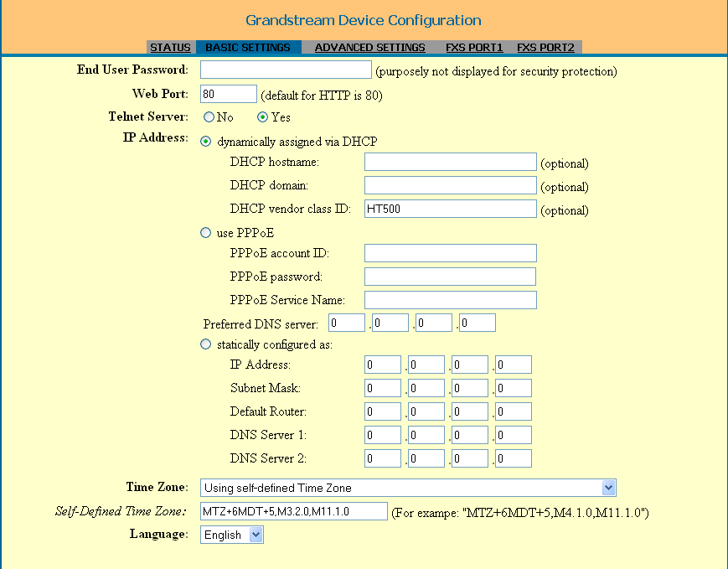This screenshot has width=728, height=569.
Task: Focus the Web Port field
Action: click(229, 94)
